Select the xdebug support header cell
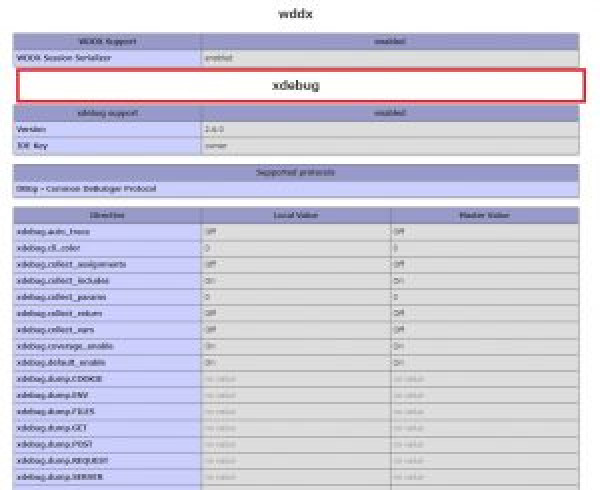 point(107,113)
